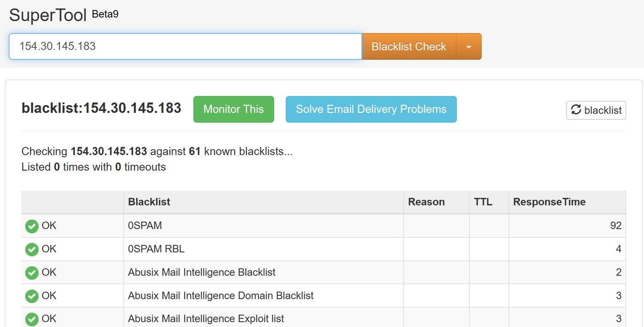This screenshot has height=327, width=644.
Task: Open Solve Email Delivery Problems
Action: [x=371, y=109]
